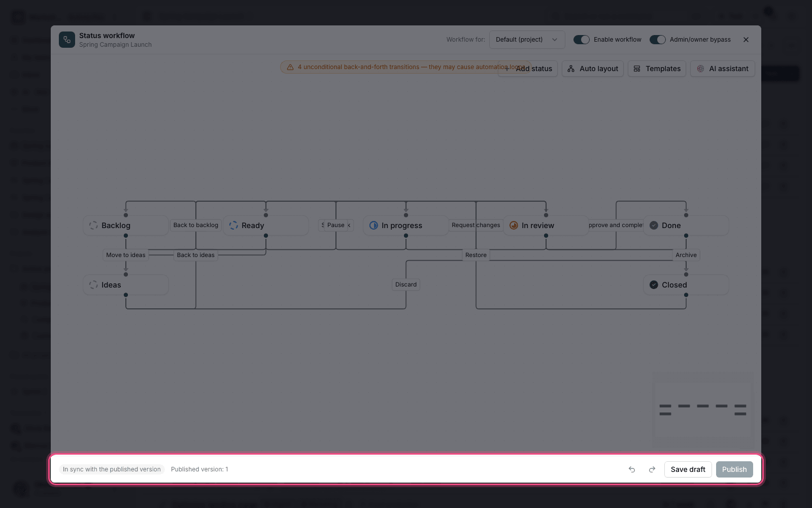Click the Add status button
Viewport: 812px width, 508px height.
[x=528, y=69]
